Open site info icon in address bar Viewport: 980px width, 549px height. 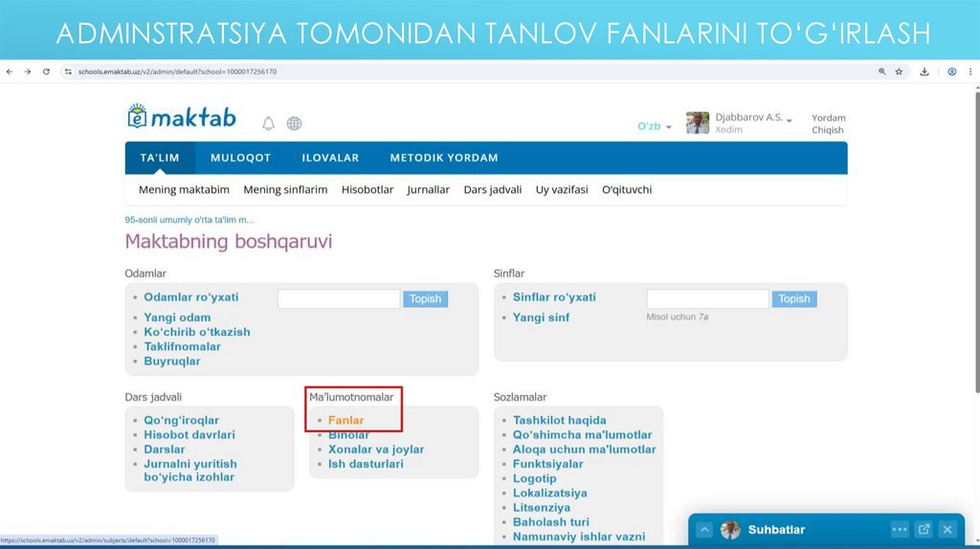click(x=68, y=72)
